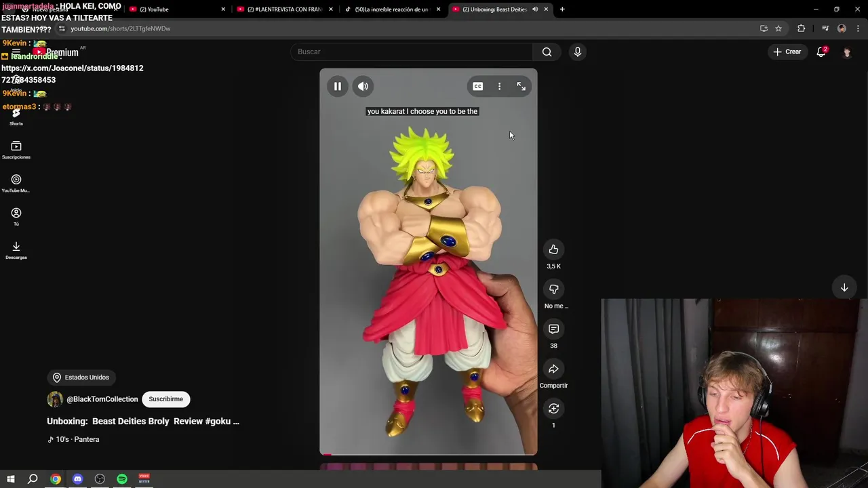Image resolution: width=868 pixels, height=488 pixels.
Task: Open the Shorts section in sidebar
Action: click(x=16, y=117)
